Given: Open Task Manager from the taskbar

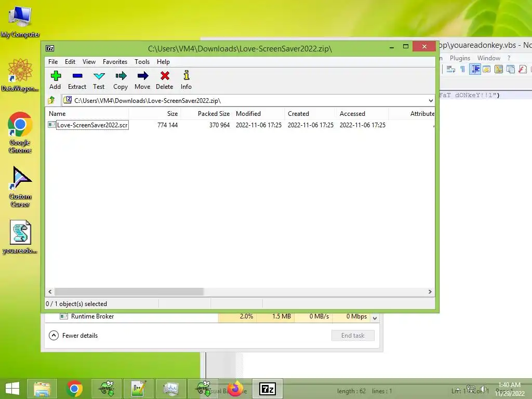Looking at the screenshot, I should pyautogui.click(x=171, y=389).
